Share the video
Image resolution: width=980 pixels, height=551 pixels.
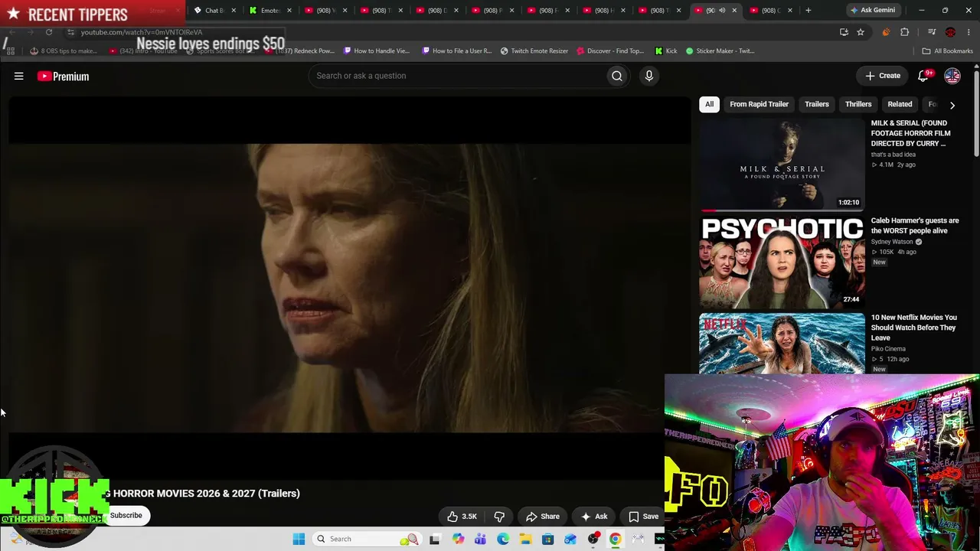[x=543, y=517]
